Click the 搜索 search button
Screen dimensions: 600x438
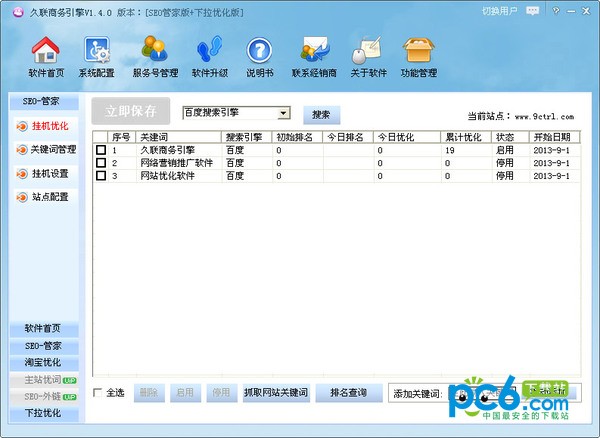click(x=321, y=115)
